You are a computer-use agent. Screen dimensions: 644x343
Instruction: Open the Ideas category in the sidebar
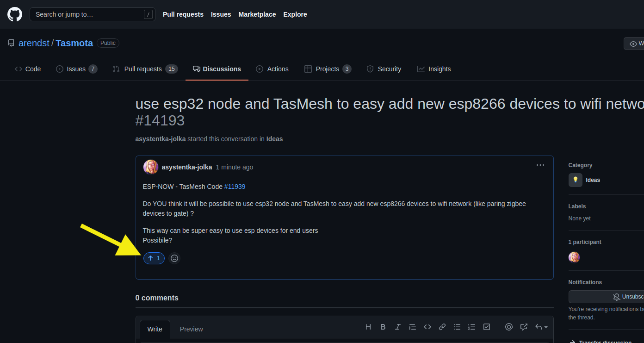coord(584,180)
